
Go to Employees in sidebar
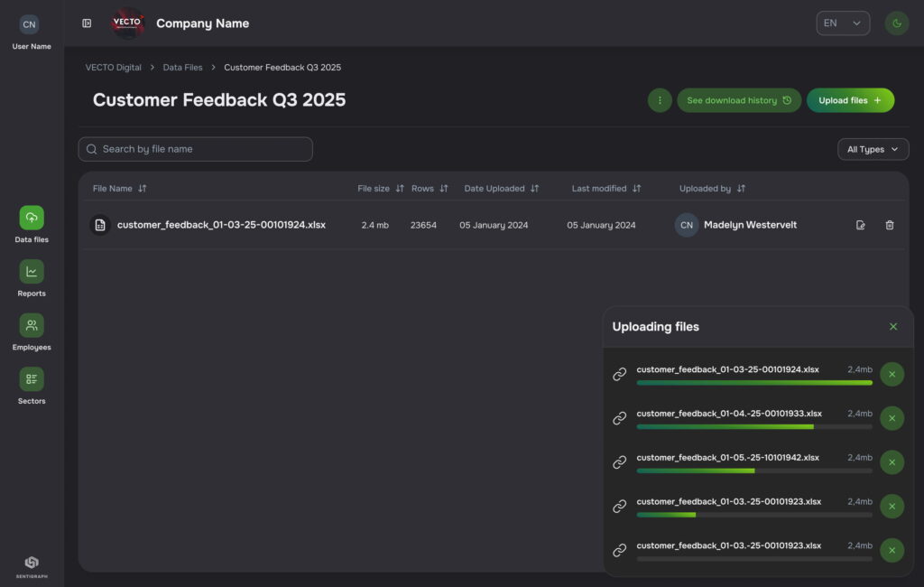[x=32, y=325]
